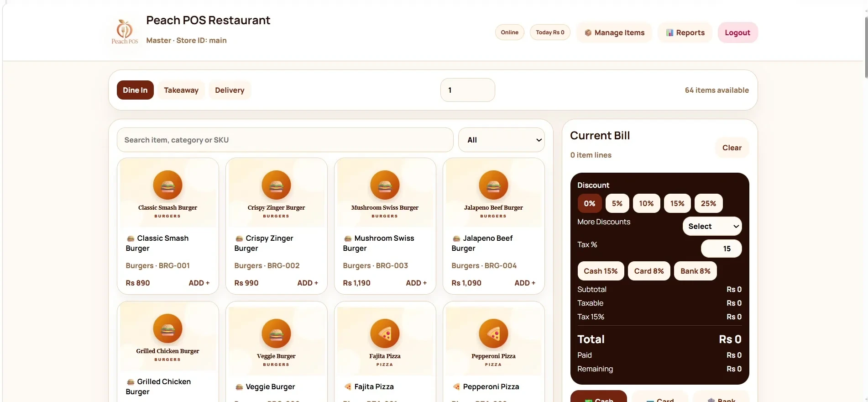Click small burger emoji beside Crispy Zinger Burger

239,238
